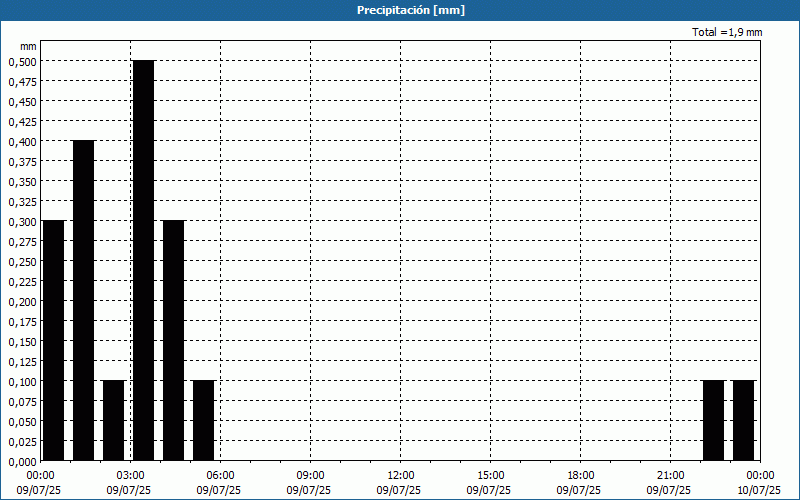The height and width of the screenshot is (500, 800).
Task: Click the second-to-last bar after 21:00
Action: [713, 421]
